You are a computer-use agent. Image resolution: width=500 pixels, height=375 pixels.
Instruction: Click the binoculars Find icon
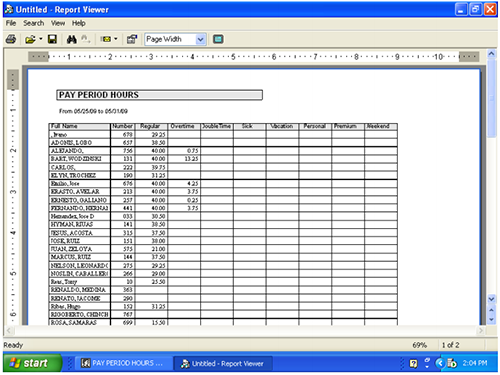pyautogui.click(x=71, y=39)
